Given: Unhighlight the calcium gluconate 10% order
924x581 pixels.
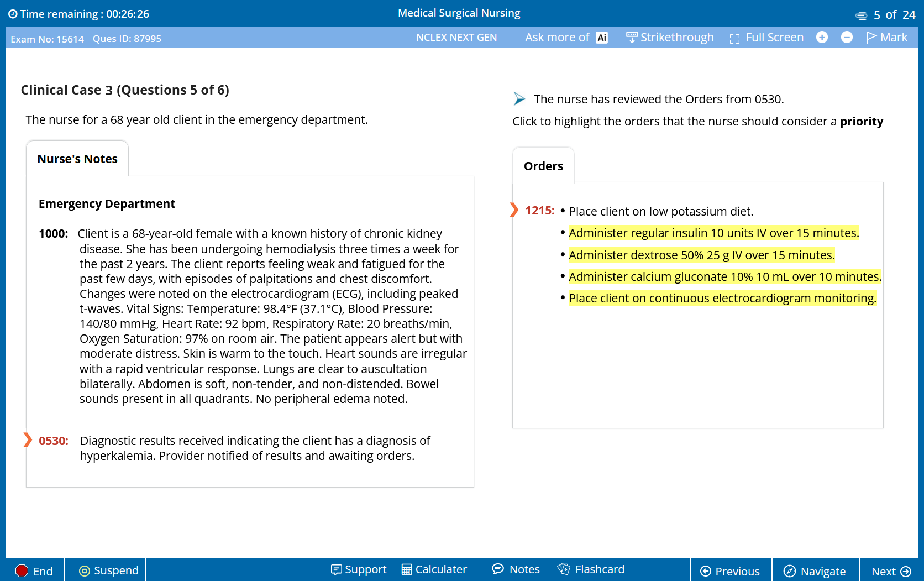Looking at the screenshot, I should click(725, 276).
